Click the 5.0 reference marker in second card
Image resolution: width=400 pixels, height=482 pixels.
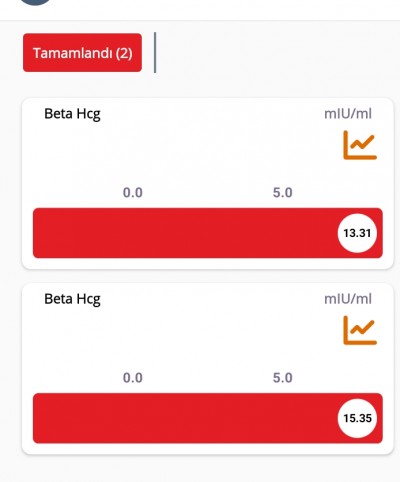click(283, 378)
